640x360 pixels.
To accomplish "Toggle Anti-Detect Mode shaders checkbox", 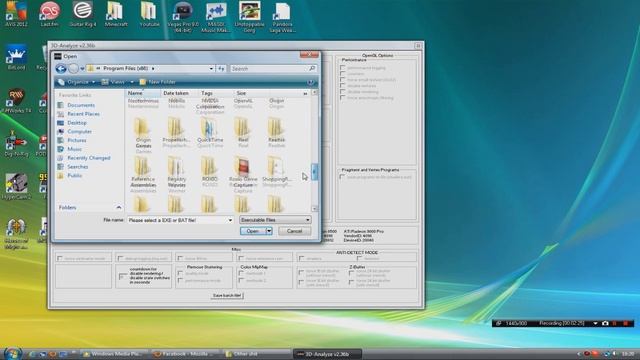I will tap(301, 258).
